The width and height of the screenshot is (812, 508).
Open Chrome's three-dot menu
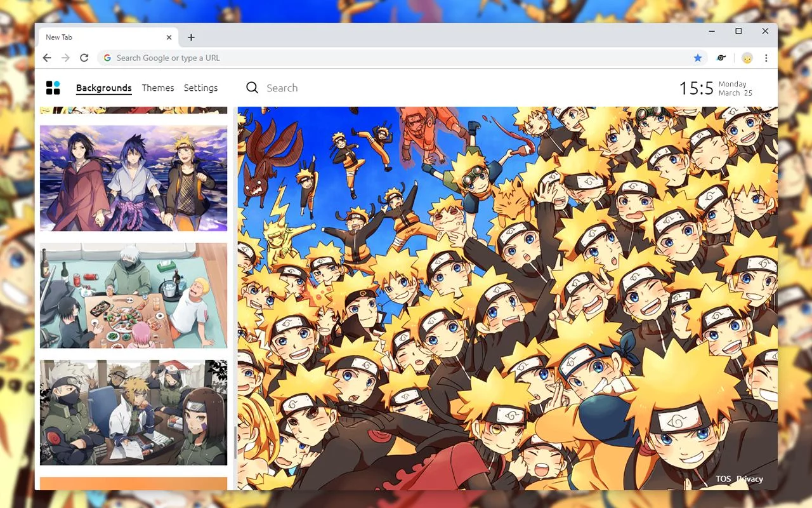pyautogui.click(x=766, y=58)
